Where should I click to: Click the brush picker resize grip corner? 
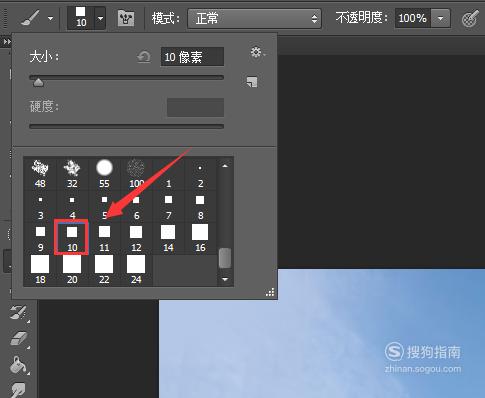[270, 292]
